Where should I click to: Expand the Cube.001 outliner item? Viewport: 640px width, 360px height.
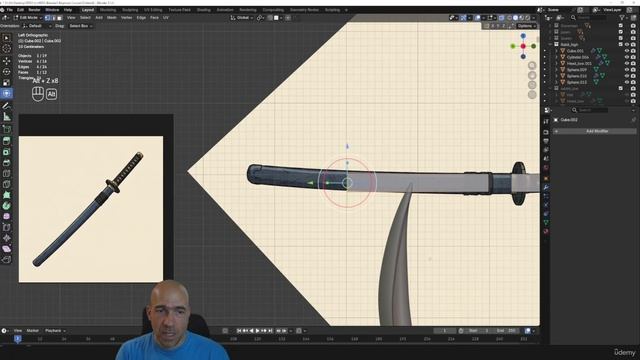[556, 51]
